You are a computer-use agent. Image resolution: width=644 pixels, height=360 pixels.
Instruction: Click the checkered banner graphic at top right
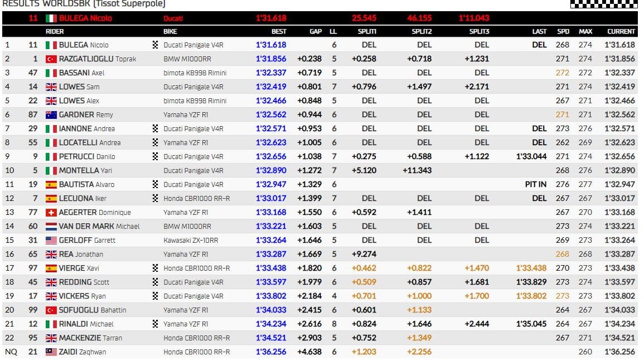tap(604, 4)
